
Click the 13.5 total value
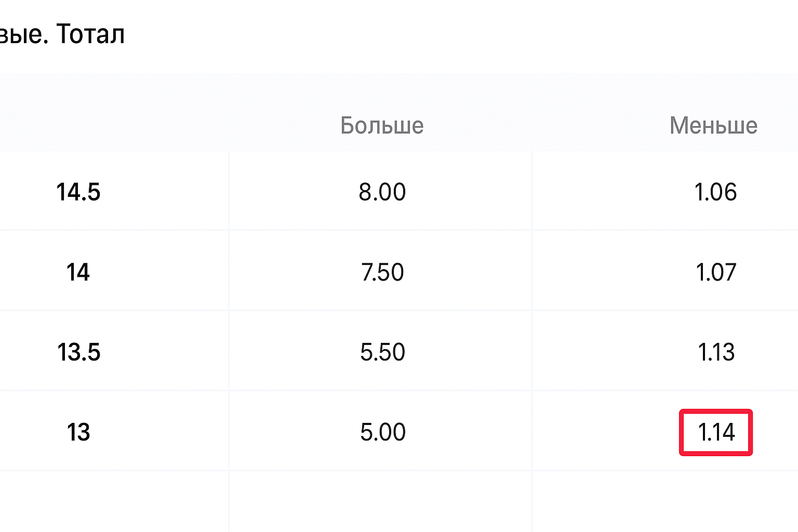coord(78,352)
